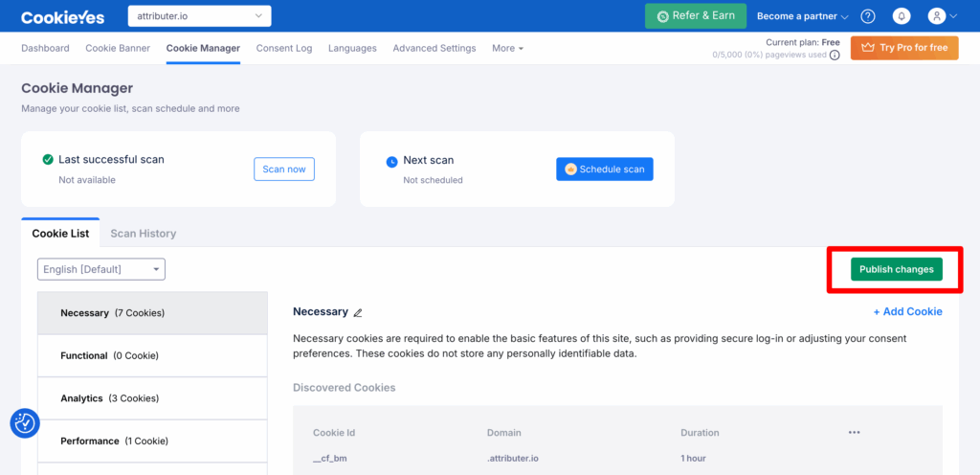Expand the More menu in navigation
This screenshot has width=980, height=475.
tap(507, 48)
